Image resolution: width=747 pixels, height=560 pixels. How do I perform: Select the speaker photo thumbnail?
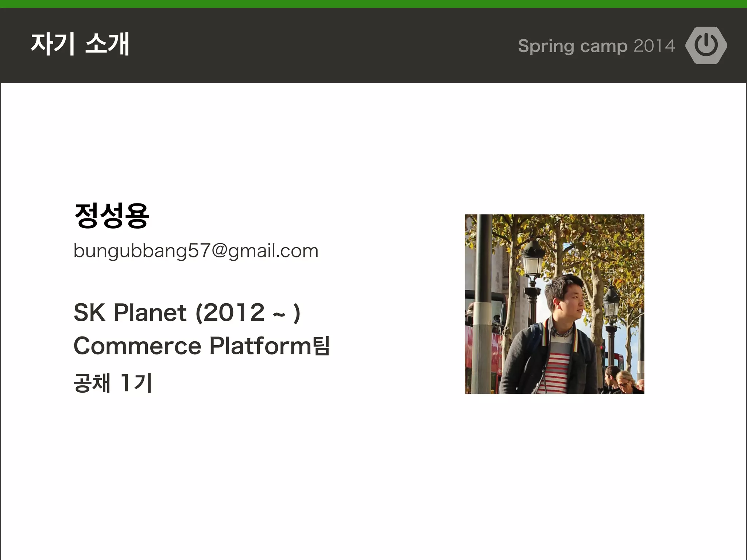[x=554, y=304]
